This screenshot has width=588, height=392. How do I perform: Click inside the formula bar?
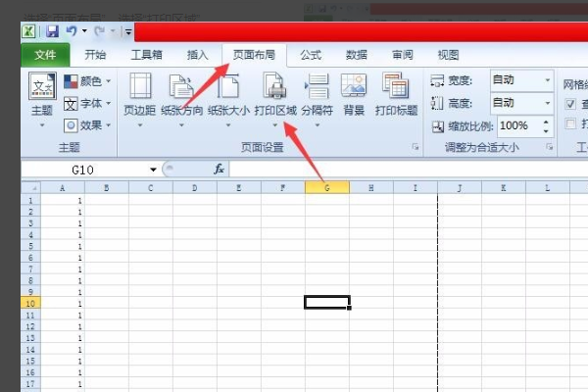click(409, 170)
